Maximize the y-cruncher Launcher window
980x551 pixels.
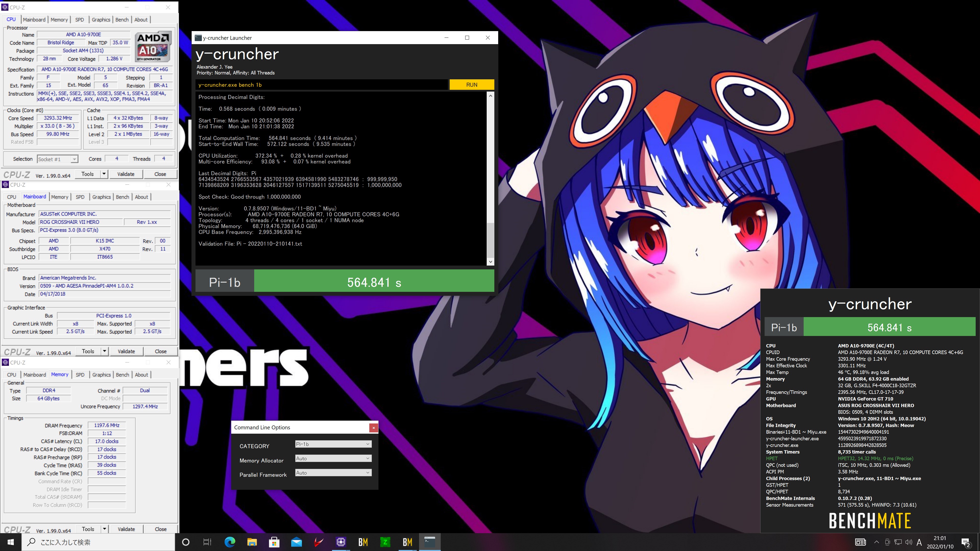click(x=467, y=38)
